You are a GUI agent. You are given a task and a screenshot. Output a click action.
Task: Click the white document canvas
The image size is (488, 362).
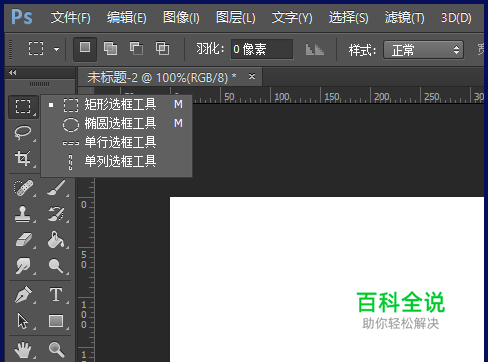click(327, 279)
